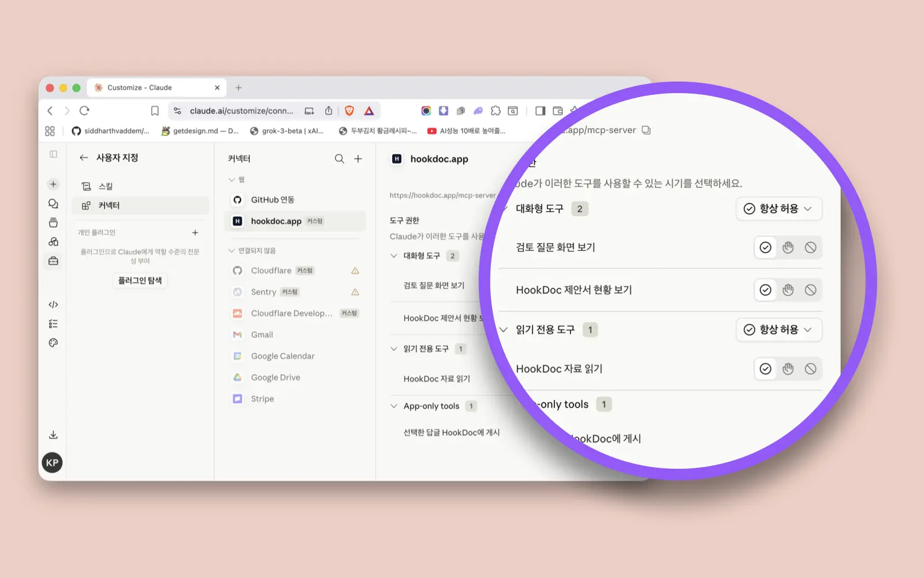Image resolution: width=924 pixels, height=578 pixels.
Task: Open the grok-3-beta bookmark
Action: (x=287, y=131)
